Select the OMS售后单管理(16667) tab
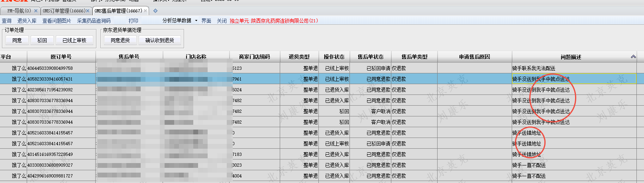644x183 pixels. pos(118,11)
